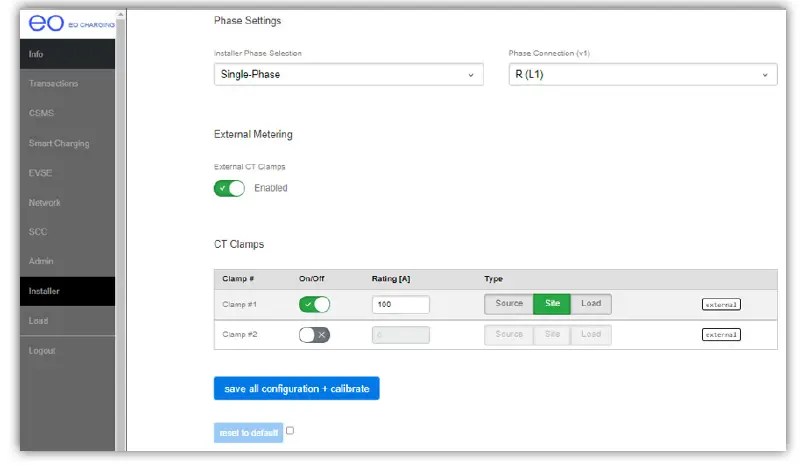Click the external badge for Clamp #2

tap(721, 334)
